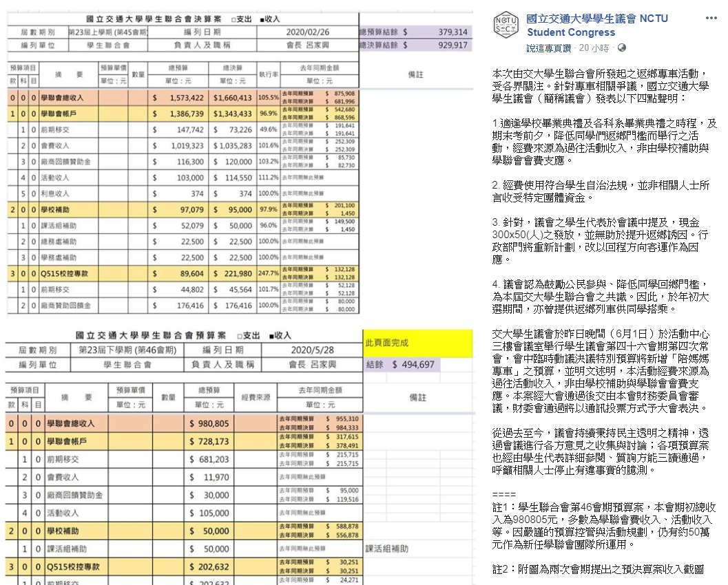Click the 221,980 settlement value
728x585 pixels.
tap(238, 274)
